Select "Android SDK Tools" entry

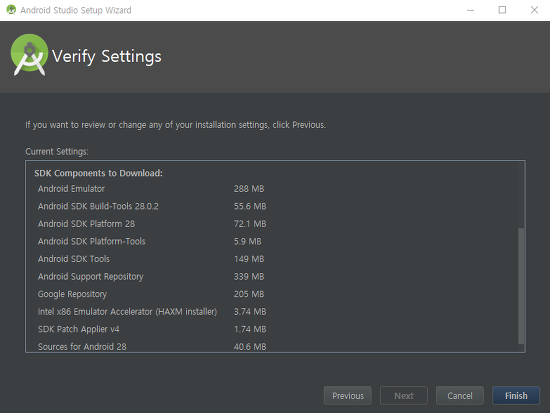point(74,259)
